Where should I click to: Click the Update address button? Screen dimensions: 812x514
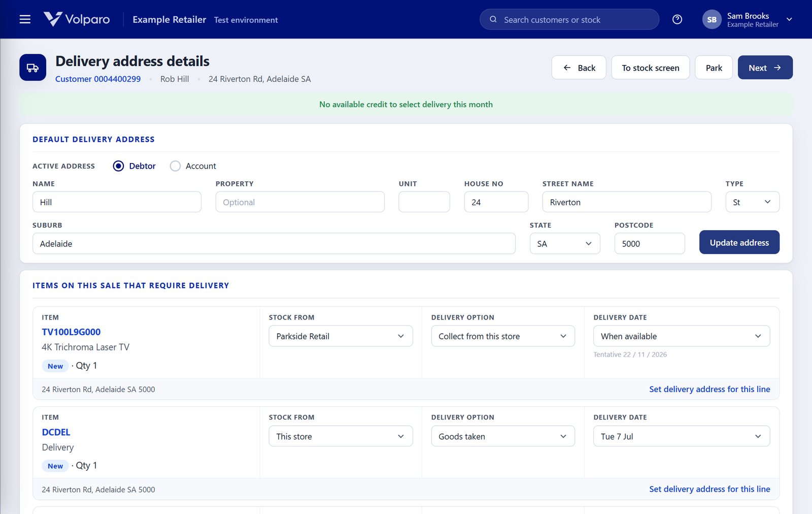coord(739,242)
